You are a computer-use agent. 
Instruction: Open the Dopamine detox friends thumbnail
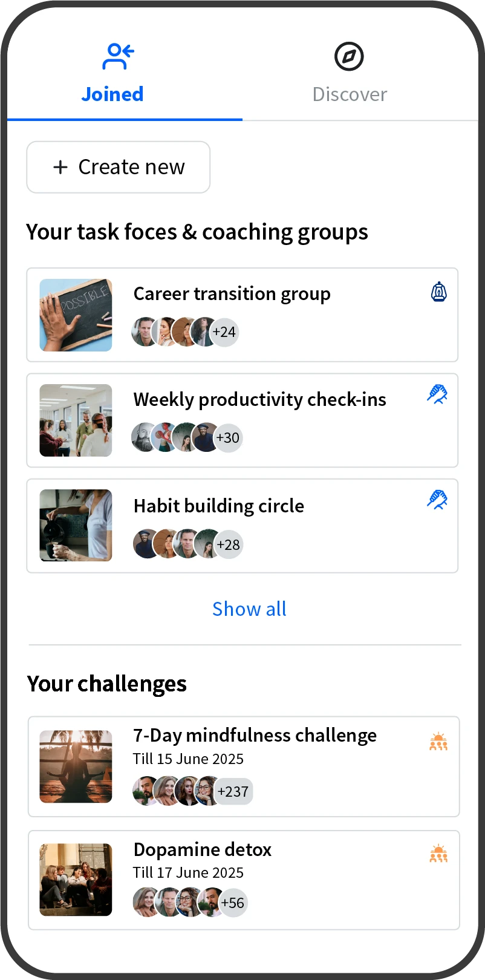[76, 880]
